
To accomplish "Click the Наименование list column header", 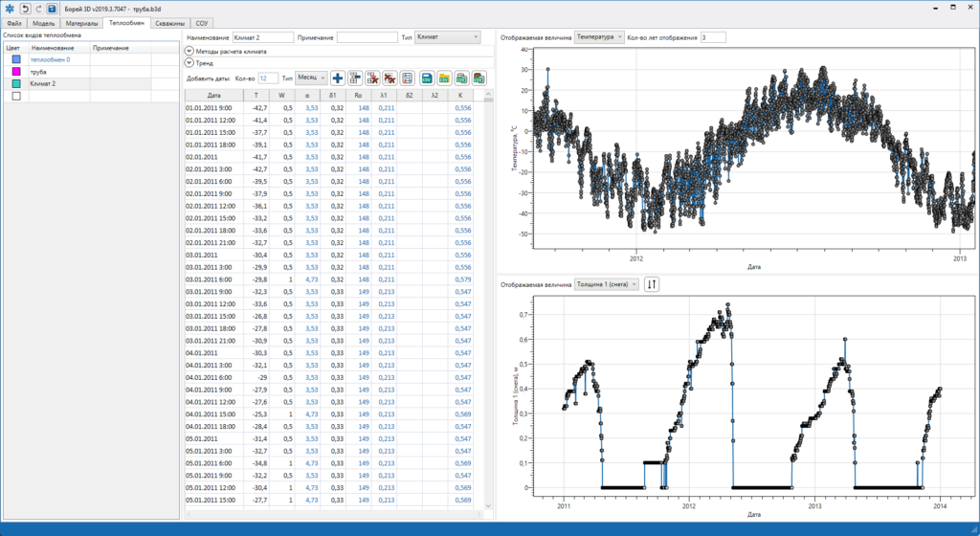I will pos(58,48).
